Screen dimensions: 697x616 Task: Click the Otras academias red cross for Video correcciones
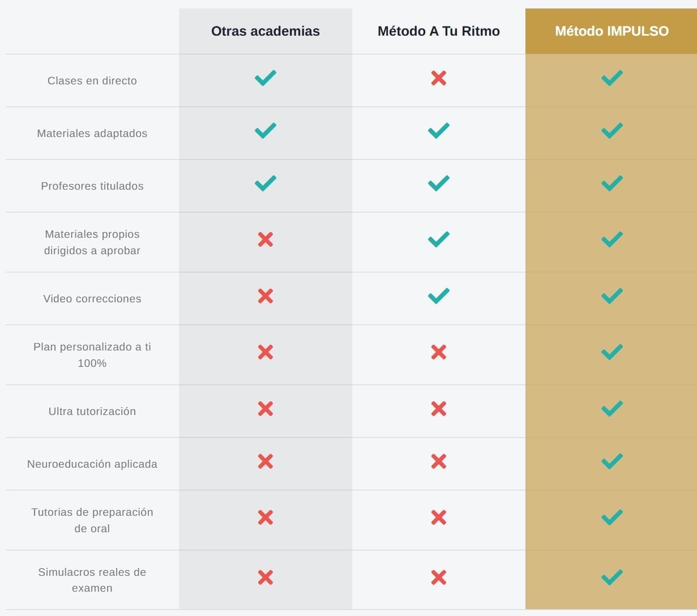266,296
